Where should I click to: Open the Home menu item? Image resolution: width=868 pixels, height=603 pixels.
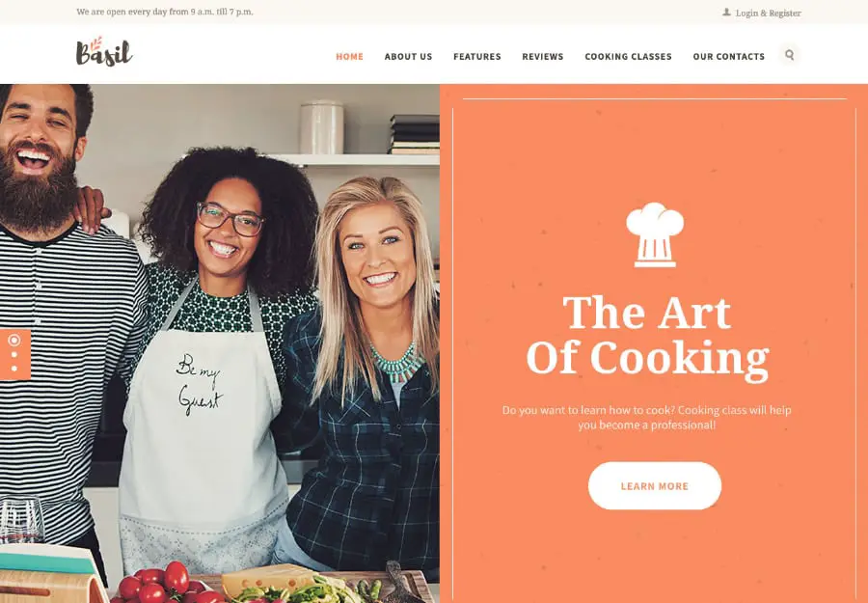349,57
